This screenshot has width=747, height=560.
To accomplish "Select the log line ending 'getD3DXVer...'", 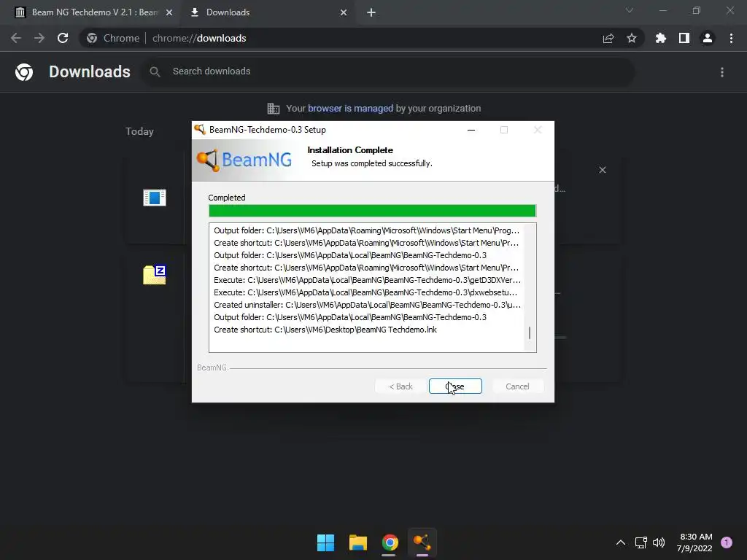I will [x=367, y=280].
